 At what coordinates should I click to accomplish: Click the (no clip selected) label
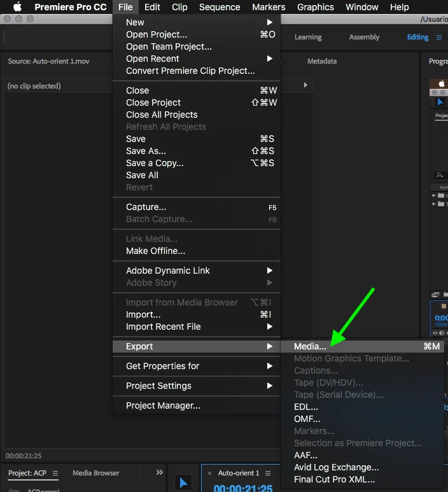click(34, 86)
